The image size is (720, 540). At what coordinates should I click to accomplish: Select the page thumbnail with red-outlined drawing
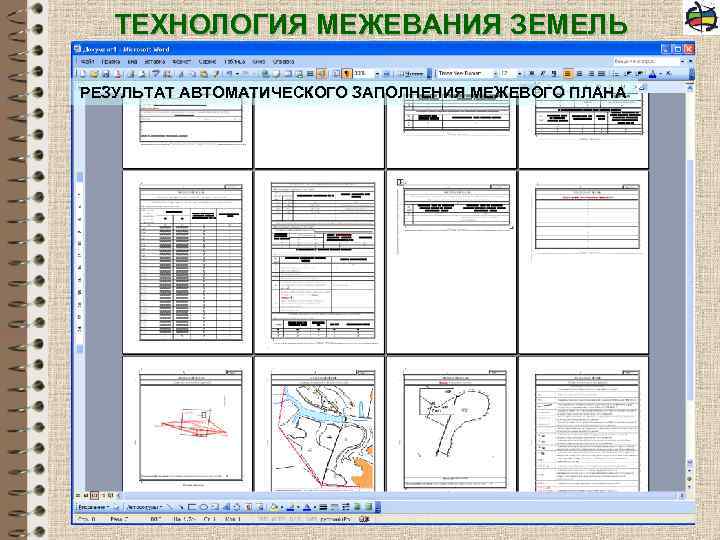(x=188, y=424)
